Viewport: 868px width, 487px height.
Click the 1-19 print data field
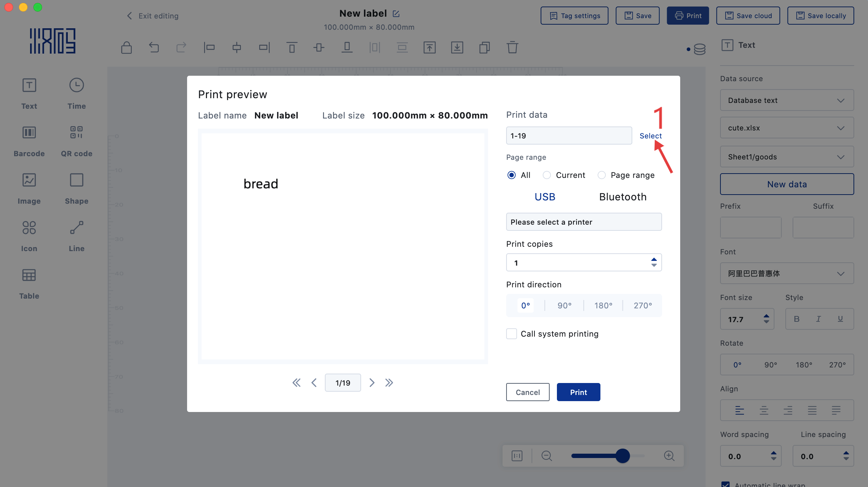pyautogui.click(x=569, y=136)
